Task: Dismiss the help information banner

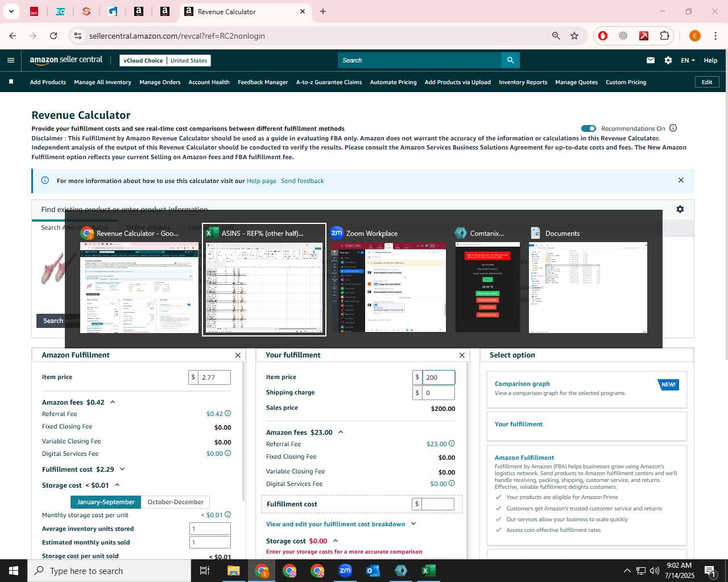Action: tap(681, 180)
